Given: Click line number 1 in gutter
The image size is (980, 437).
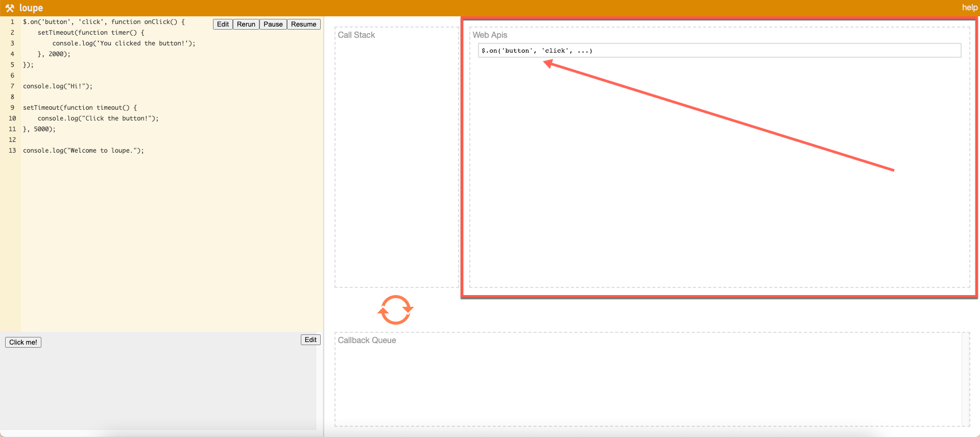Looking at the screenshot, I should pyautogui.click(x=12, y=22).
